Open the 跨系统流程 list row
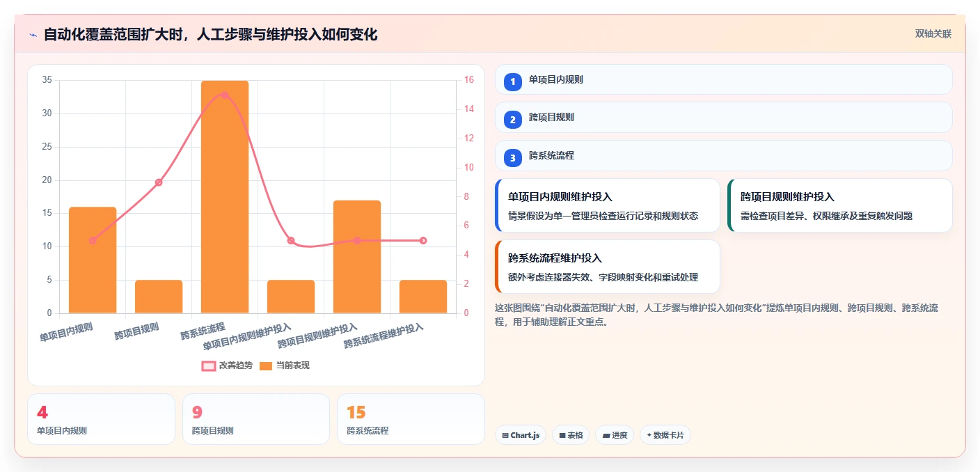 (x=723, y=155)
